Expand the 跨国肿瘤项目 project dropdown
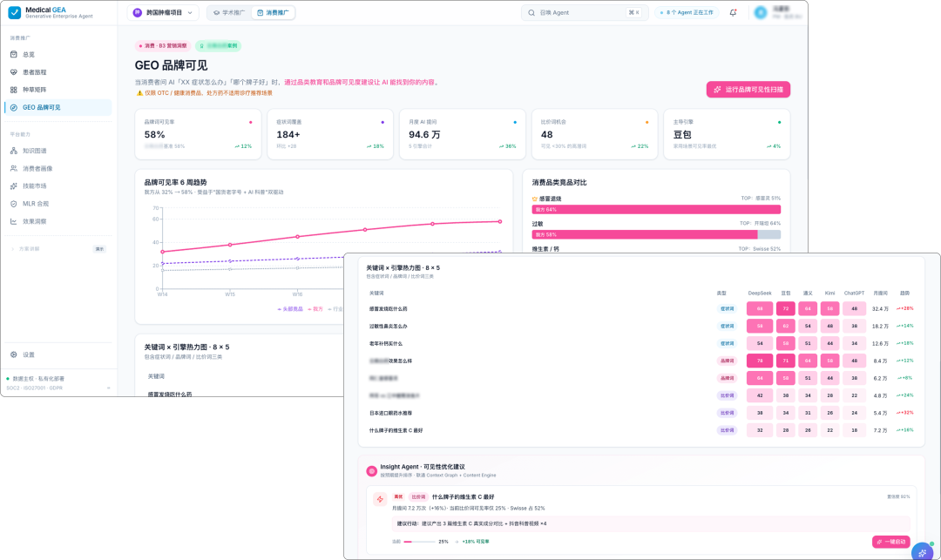This screenshot has height=560, width=941. (x=163, y=12)
